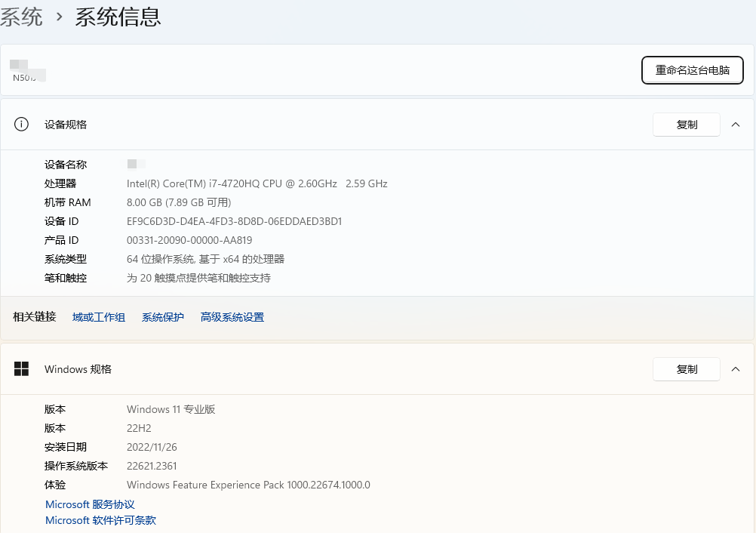Click the 设备 ID label
The height and width of the screenshot is (533, 756).
point(61,221)
